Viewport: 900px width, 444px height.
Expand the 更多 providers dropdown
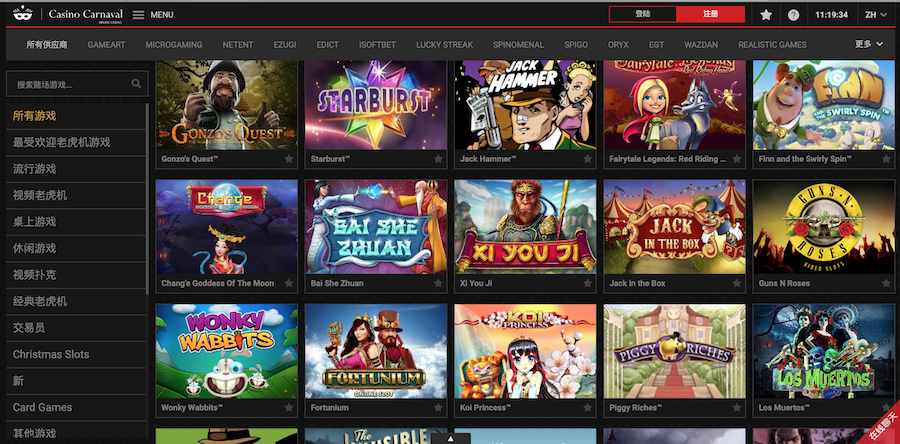[x=868, y=44]
